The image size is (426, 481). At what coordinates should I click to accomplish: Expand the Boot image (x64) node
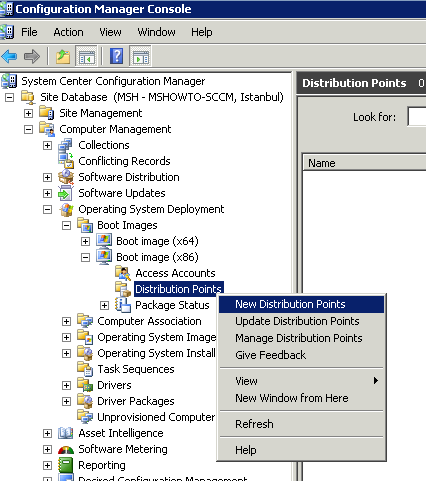point(86,241)
